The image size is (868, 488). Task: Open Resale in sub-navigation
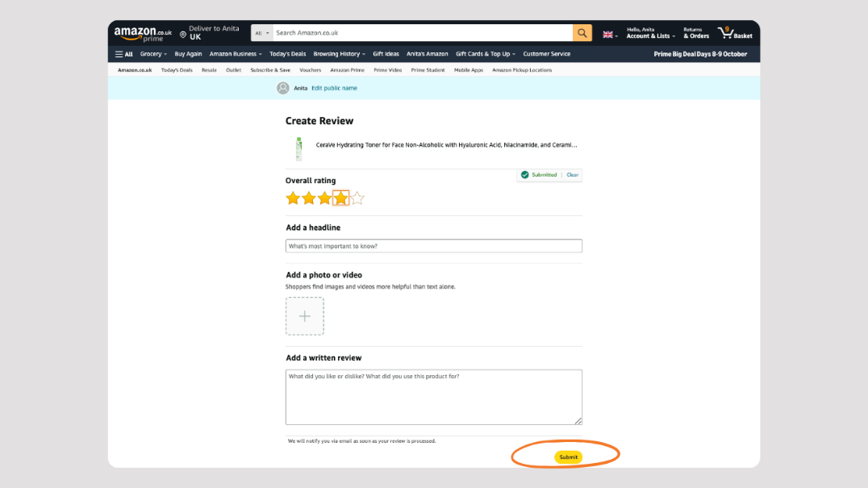[x=209, y=70]
